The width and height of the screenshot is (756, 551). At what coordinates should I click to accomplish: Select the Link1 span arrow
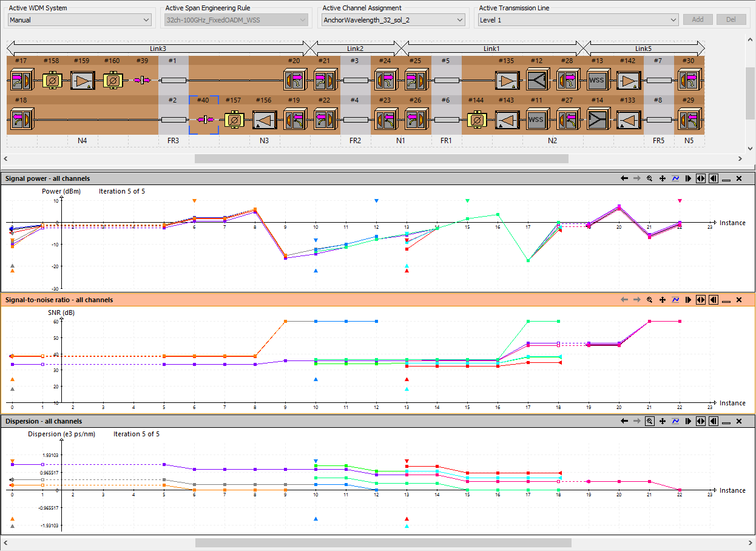tap(492, 48)
